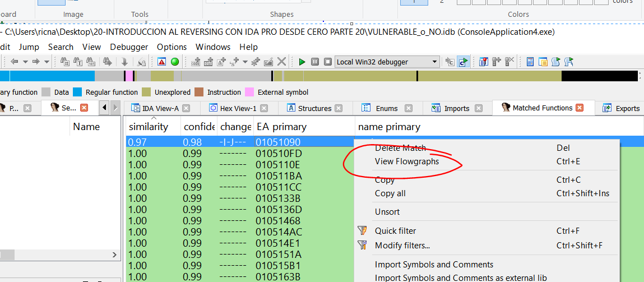This screenshot has width=644, height=282.
Task: Close the Matched Functions tab
Action: point(580,108)
